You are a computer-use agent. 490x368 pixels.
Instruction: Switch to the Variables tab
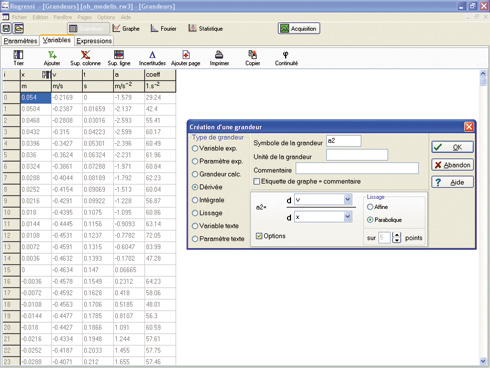(x=57, y=40)
